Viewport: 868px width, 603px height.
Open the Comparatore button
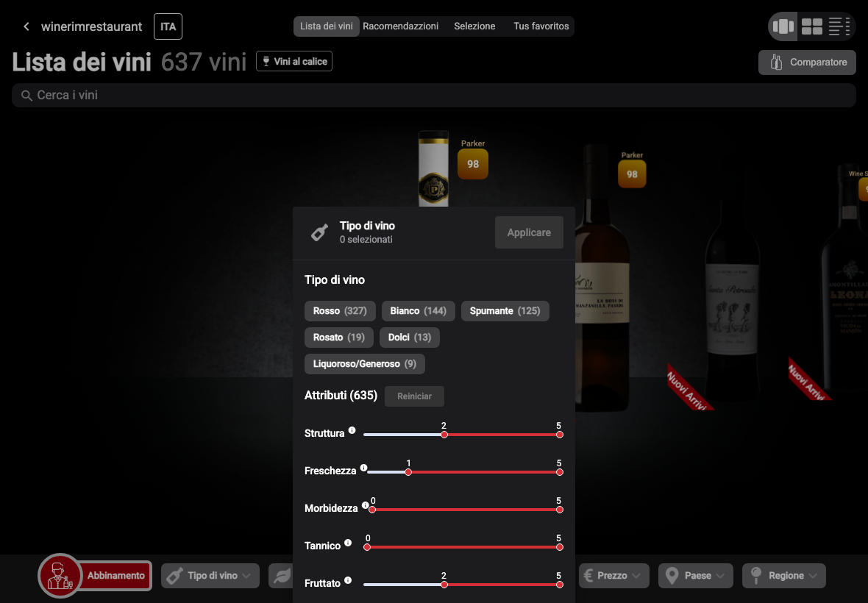tap(807, 63)
